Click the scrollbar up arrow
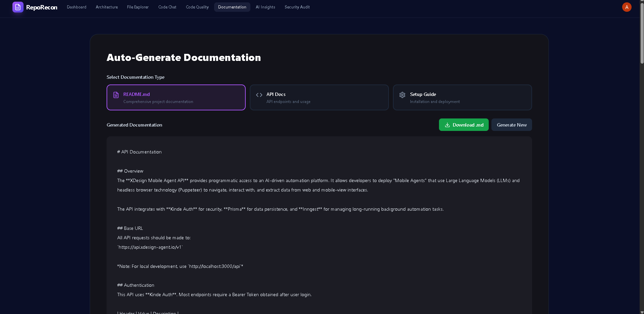Screen dimensions: 644x314 click(x=642, y=2)
